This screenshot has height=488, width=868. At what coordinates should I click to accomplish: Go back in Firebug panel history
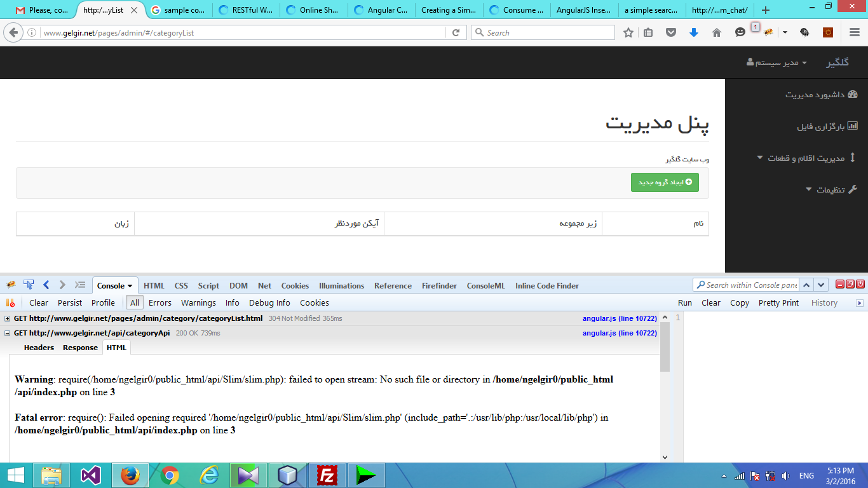coord(46,285)
